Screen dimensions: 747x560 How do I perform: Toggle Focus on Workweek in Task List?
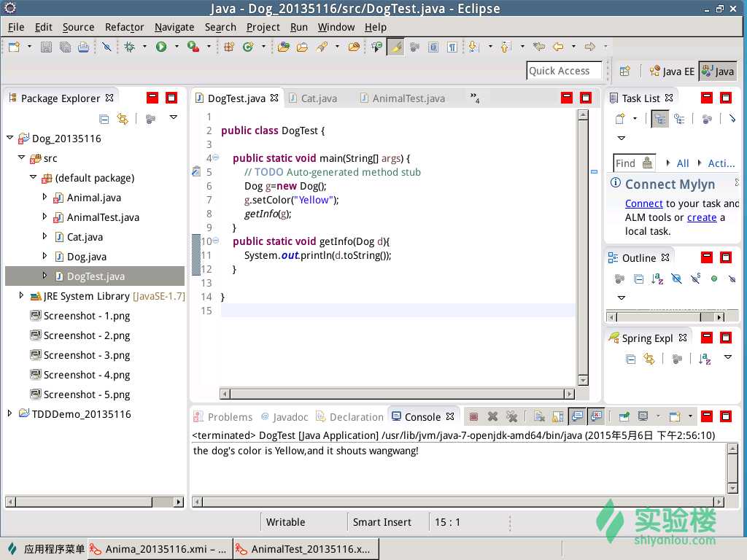point(707,119)
